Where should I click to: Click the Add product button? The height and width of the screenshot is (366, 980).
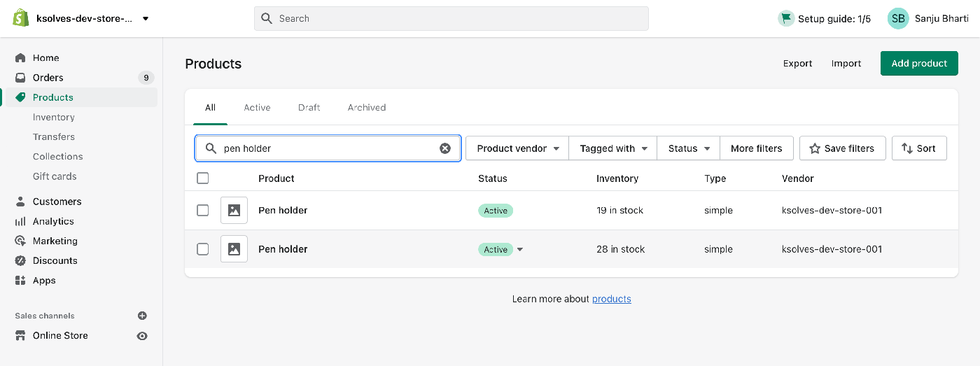tap(919, 63)
